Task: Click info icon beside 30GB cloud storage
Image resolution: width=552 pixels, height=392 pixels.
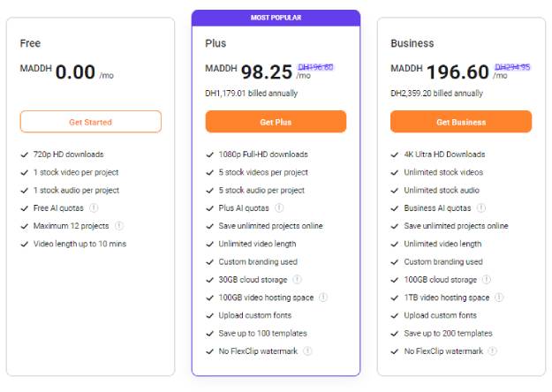Action: coord(297,279)
